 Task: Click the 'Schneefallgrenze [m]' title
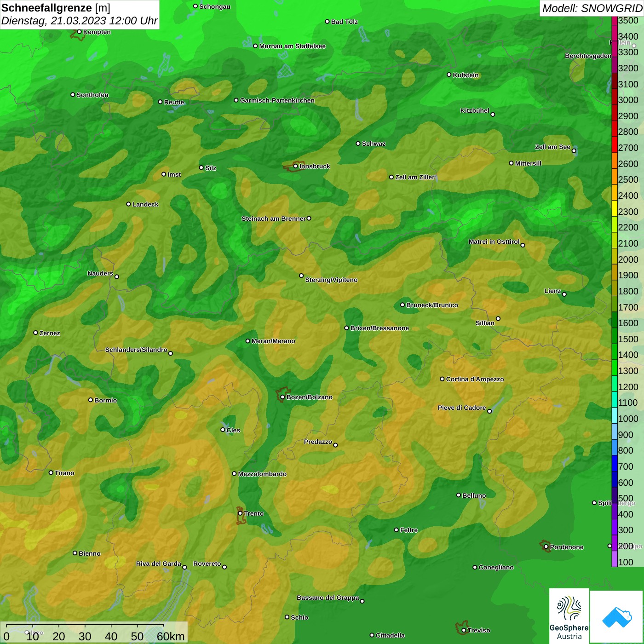[x=56, y=7]
